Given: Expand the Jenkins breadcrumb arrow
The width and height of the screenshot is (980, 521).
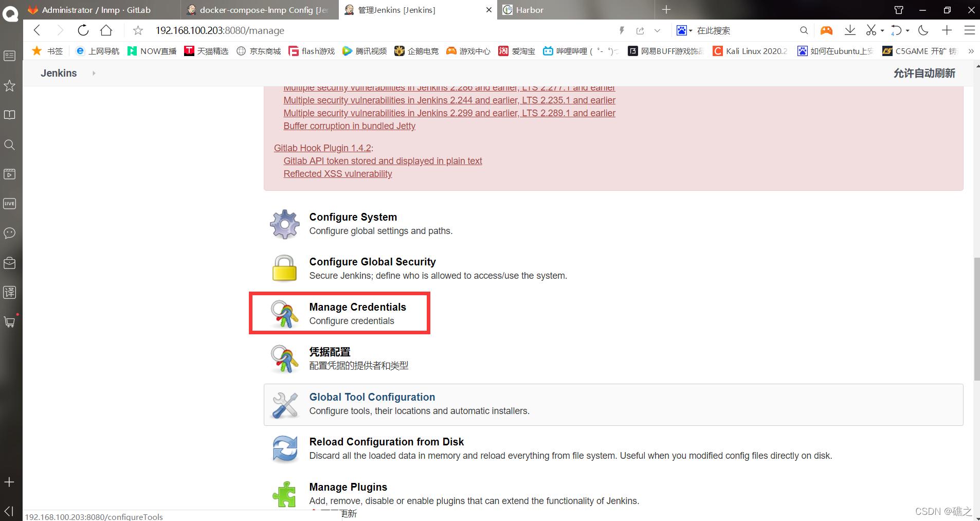Looking at the screenshot, I should click(x=94, y=73).
